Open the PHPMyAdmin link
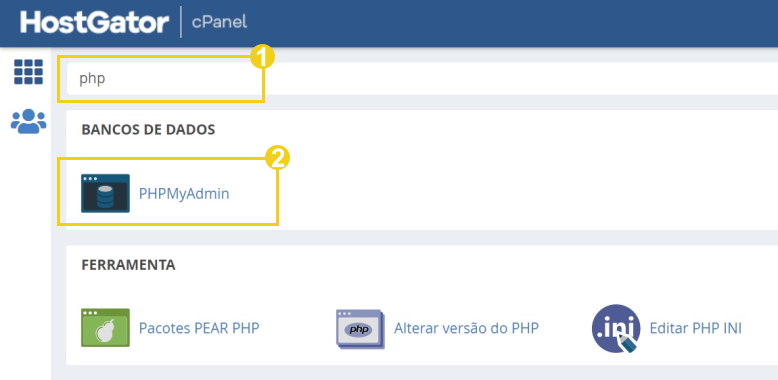Image resolution: width=778 pixels, height=380 pixels. [x=184, y=193]
